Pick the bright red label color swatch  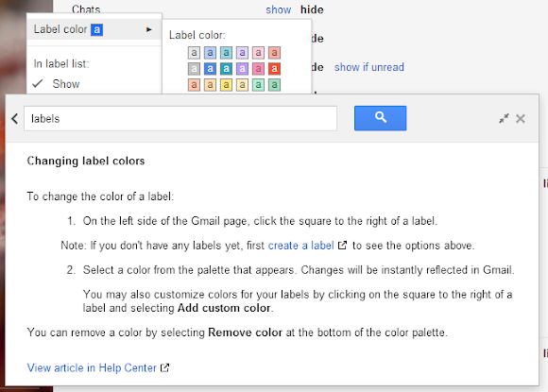tap(274, 68)
